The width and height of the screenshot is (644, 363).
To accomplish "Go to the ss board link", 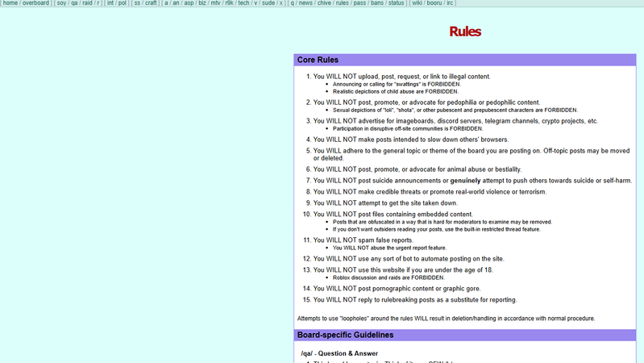I will (137, 3).
